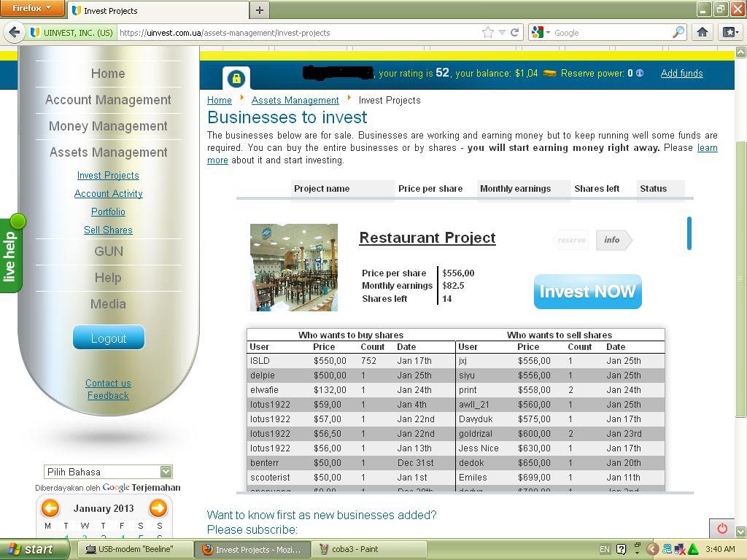Select Money Management in sidebar
Screen dimensions: 747x560
(108, 126)
